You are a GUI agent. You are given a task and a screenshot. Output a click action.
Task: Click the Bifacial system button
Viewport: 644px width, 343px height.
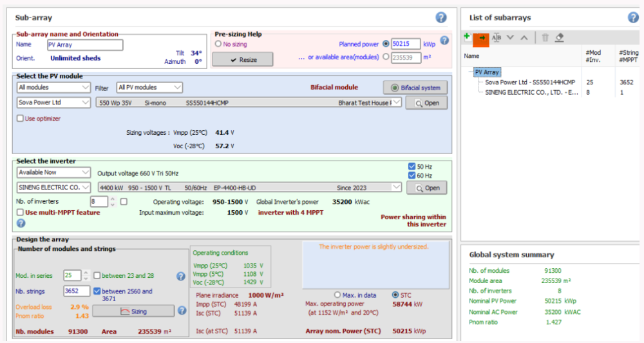click(x=415, y=88)
